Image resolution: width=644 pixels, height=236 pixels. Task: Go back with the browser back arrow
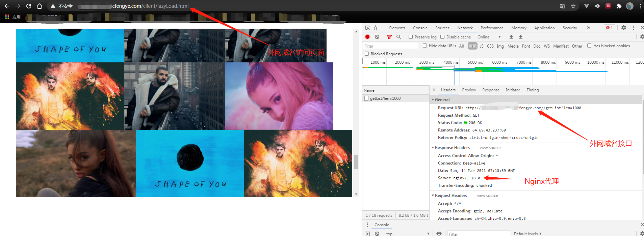coord(7,6)
